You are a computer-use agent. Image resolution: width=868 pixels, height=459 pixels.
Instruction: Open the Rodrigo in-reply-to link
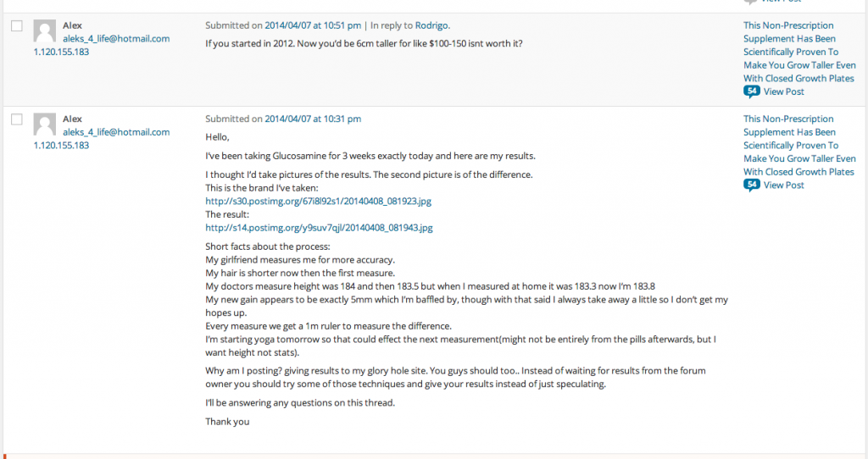pyautogui.click(x=431, y=25)
